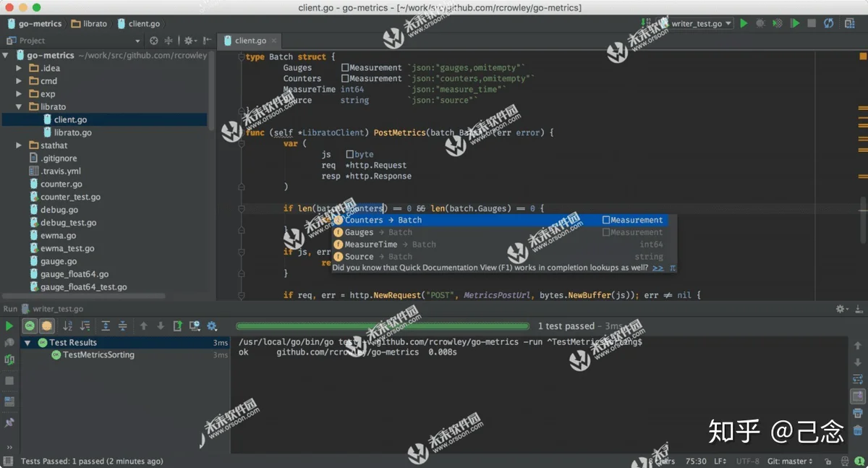Click rerun failed tests icon in Run sidebar

coord(9,342)
